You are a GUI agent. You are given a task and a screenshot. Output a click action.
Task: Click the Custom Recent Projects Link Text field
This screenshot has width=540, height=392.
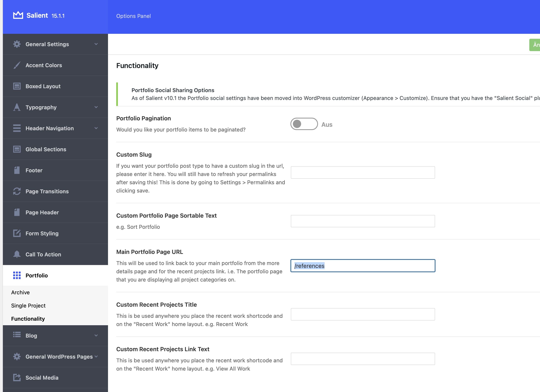tap(363, 359)
